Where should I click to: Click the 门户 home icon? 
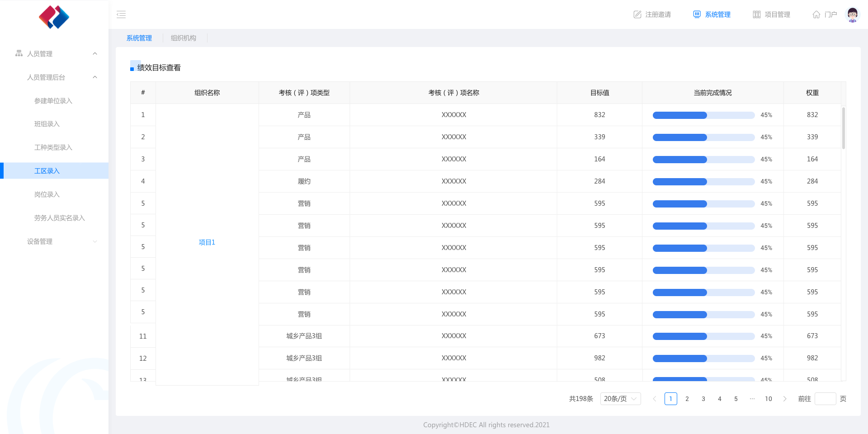click(816, 14)
